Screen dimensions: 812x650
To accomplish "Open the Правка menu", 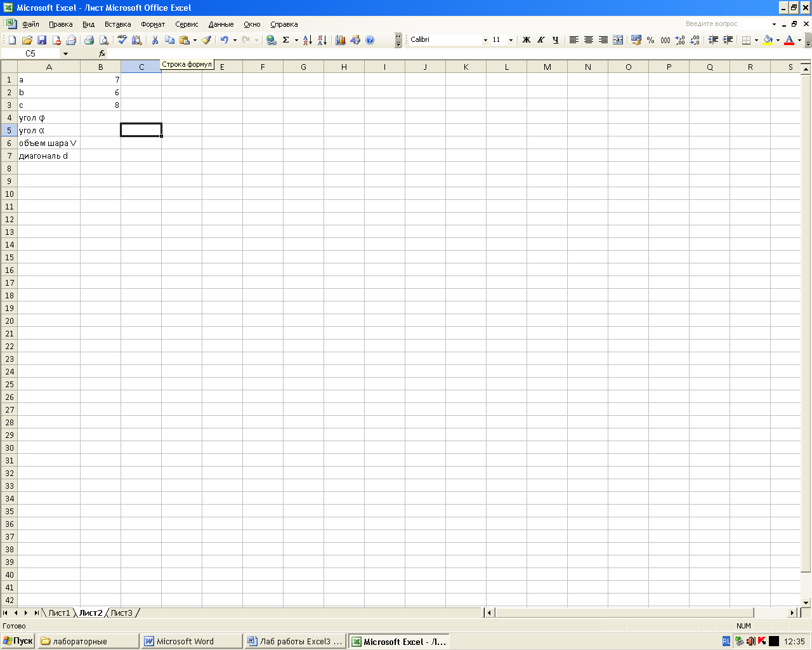I will 61,24.
